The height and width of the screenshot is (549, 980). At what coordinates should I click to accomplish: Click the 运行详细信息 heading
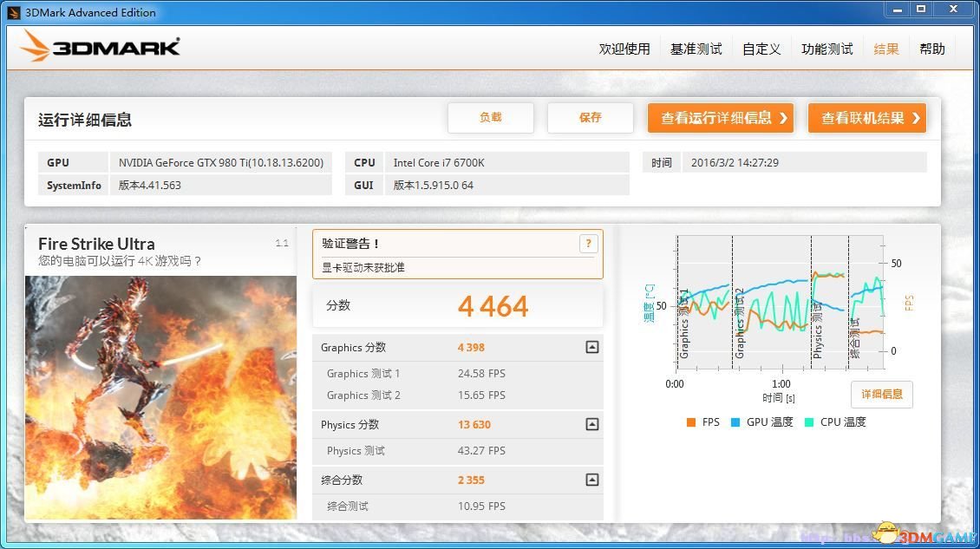(x=85, y=120)
